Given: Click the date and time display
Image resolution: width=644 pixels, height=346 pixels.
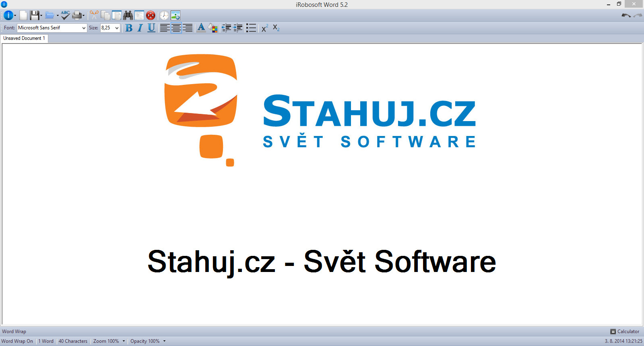Looking at the screenshot, I should pos(623,341).
